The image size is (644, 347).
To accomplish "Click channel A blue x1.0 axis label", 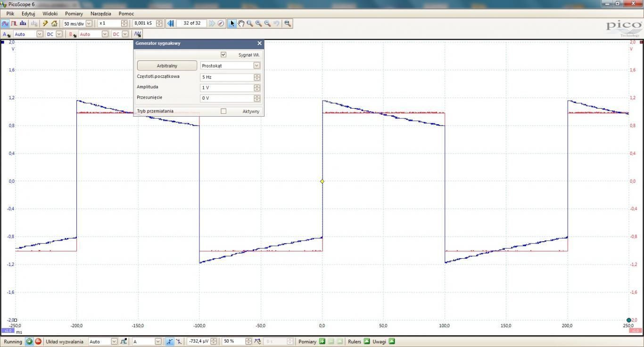I will (x=8, y=330).
